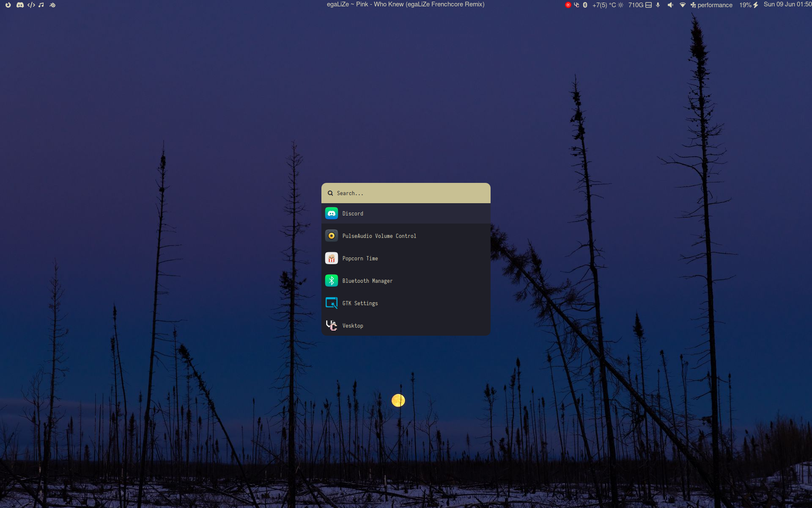Toggle the microphone mute icon

click(658, 5)
